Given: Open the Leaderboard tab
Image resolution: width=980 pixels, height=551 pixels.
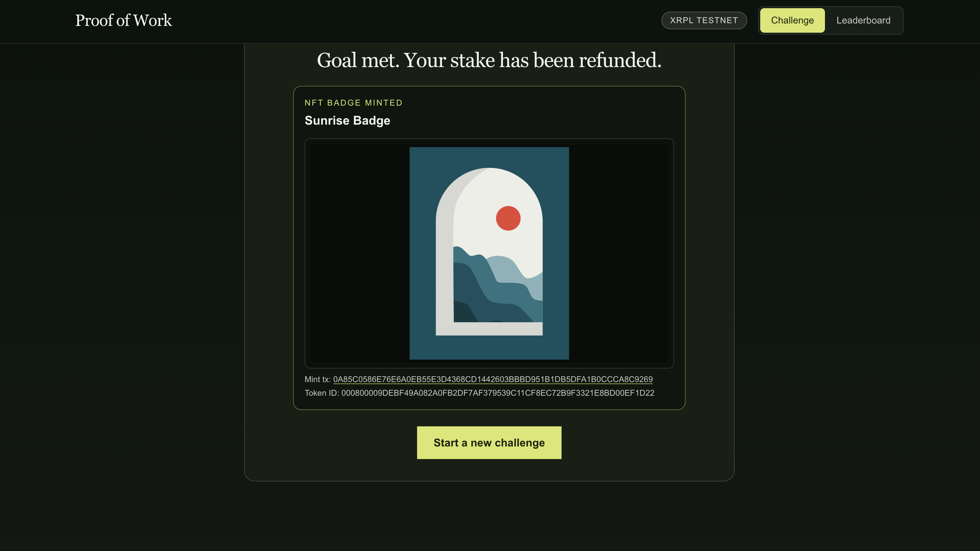Looking at the screenshot, I should click(863, 20).
